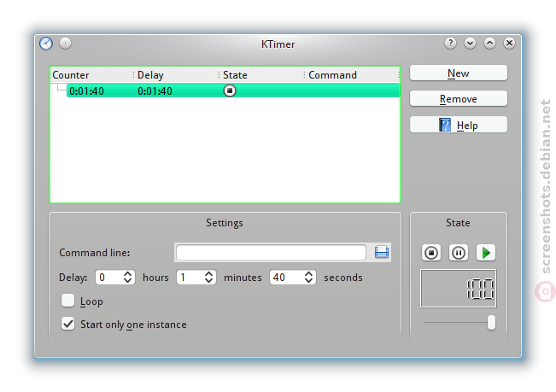Click the KTimer clock icon in title bar
This screenshot has width=556, height=392.
coord(46,44)
